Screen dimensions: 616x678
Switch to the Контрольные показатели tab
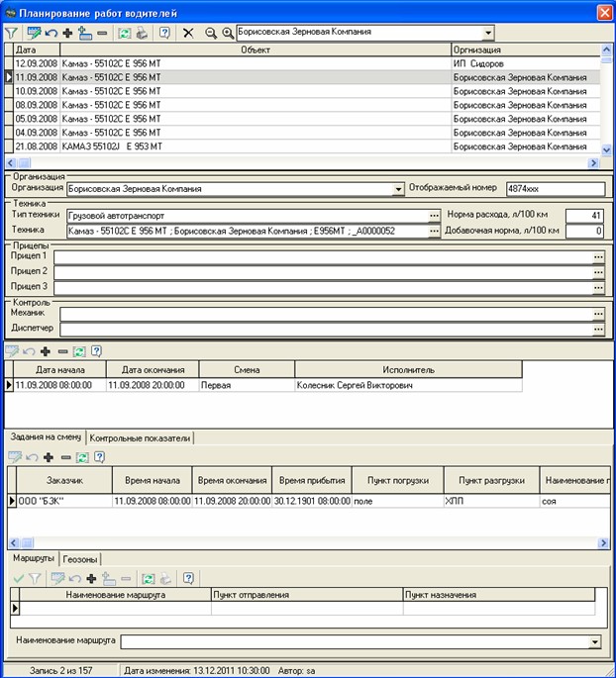(x=140, y=437)
